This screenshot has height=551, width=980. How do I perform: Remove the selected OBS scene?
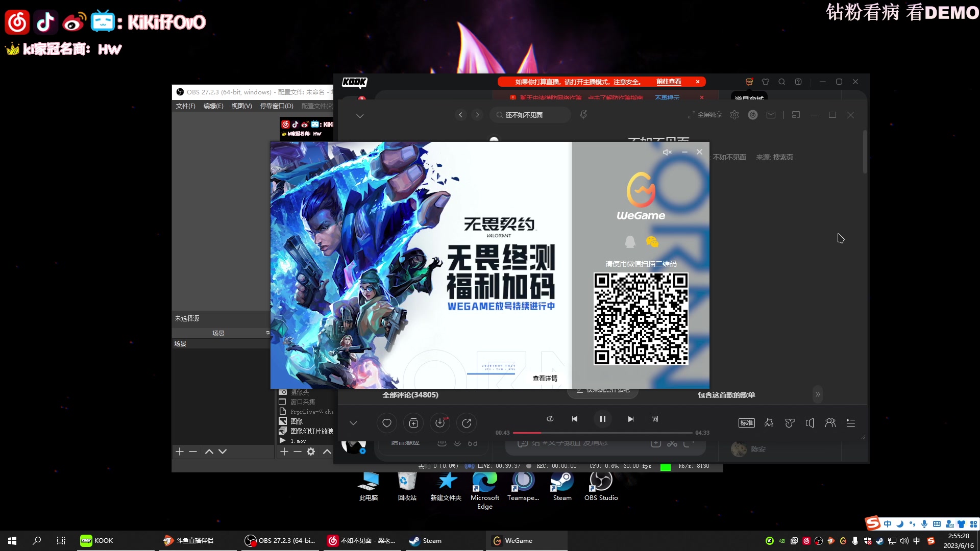pos(193,452)
